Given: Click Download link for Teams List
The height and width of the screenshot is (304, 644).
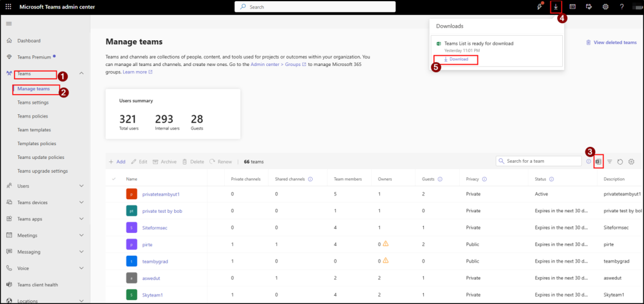Looking at the screenshot, I should coord(456,59).
